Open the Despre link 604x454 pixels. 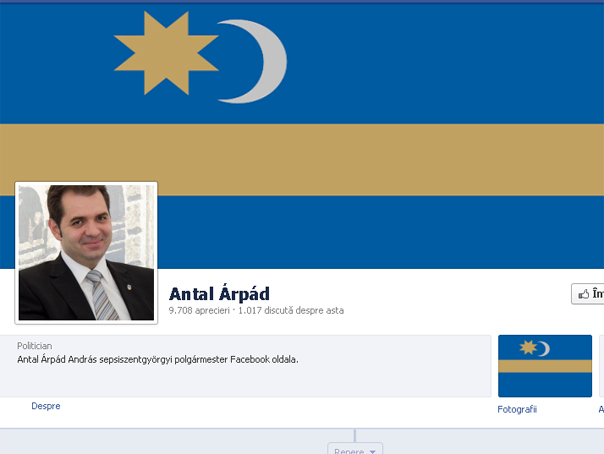tap(46, 406)
